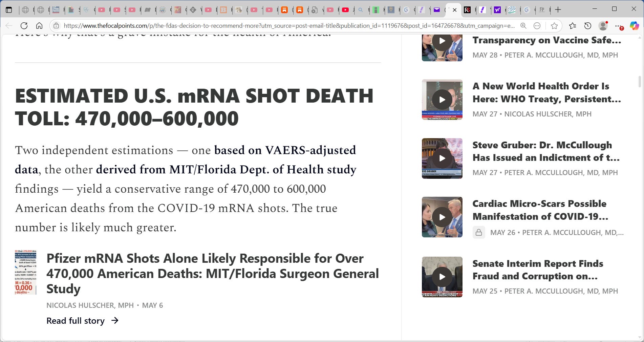Viewport: 644px width, 342px height.
Task: Switch to the purple Yahoo 'y!' tab
Action: (x=497, y=10)
